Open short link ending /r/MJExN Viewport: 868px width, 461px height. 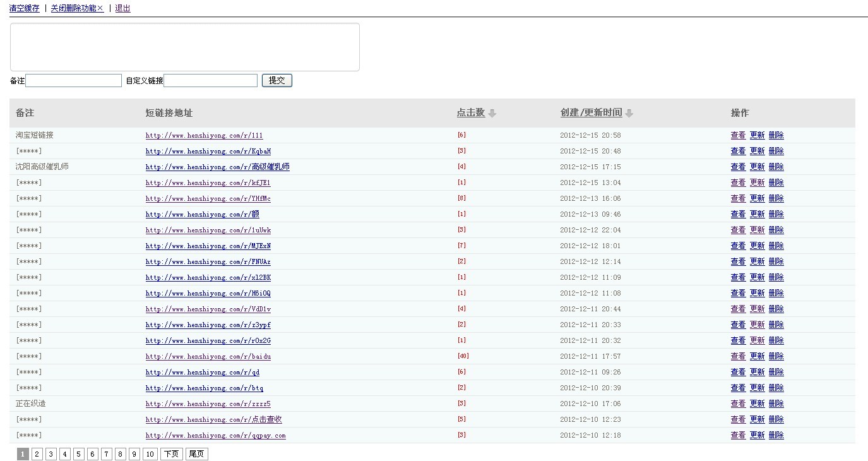click(x=208, y=246)
